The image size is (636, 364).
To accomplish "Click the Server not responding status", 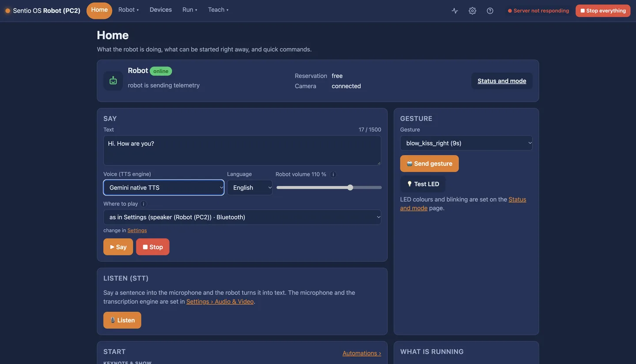I will pos(538,11).
